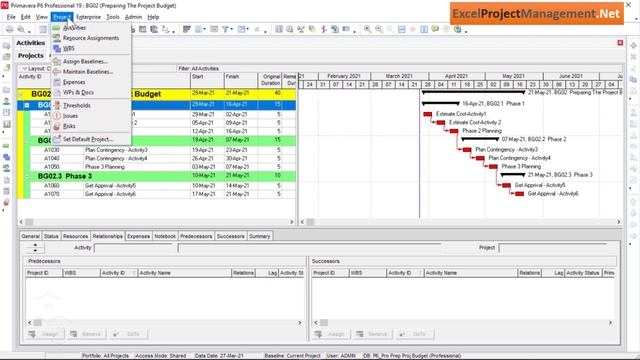Screen dimensions: 640x360
Task: Open Resources via the sidebar person icon
Action: [x=6, y=101]
